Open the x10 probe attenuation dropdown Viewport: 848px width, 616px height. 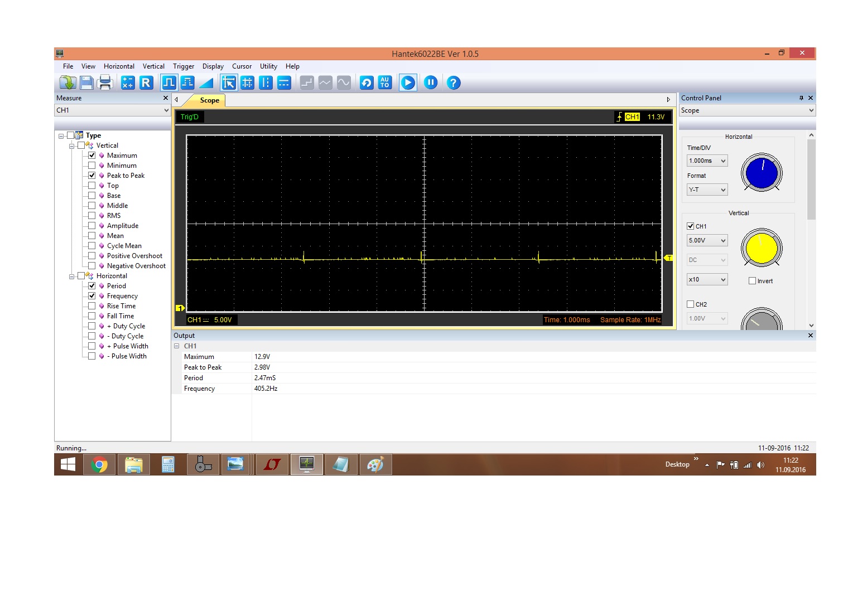tap(707, 280)
